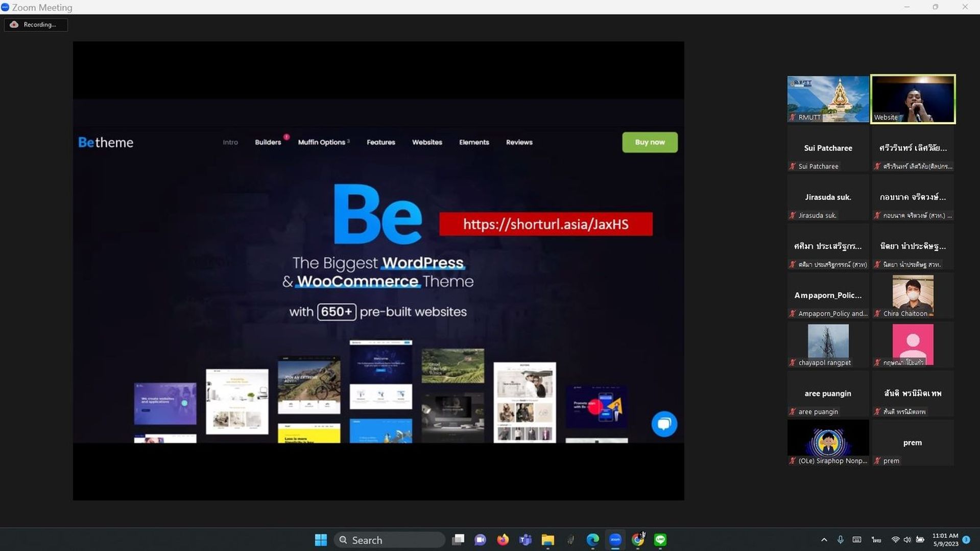980x551 pixels.
Task: Click the fashion store website thumbnail
Action: coord(524,402)
